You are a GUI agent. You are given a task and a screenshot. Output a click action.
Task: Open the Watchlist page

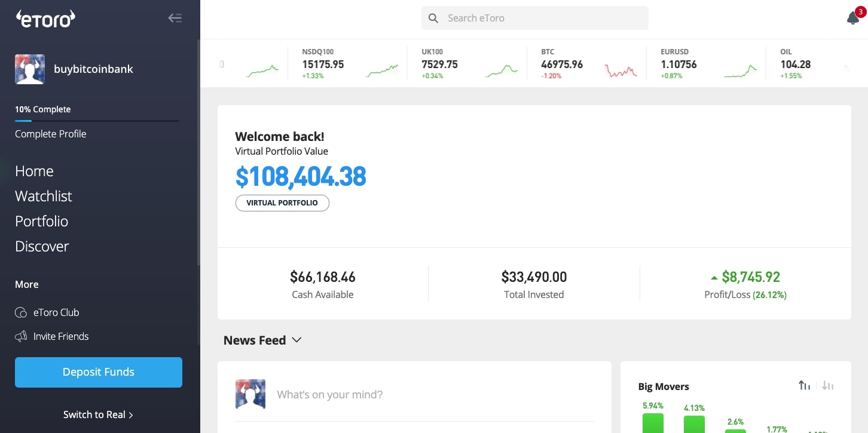coord(43,196)
